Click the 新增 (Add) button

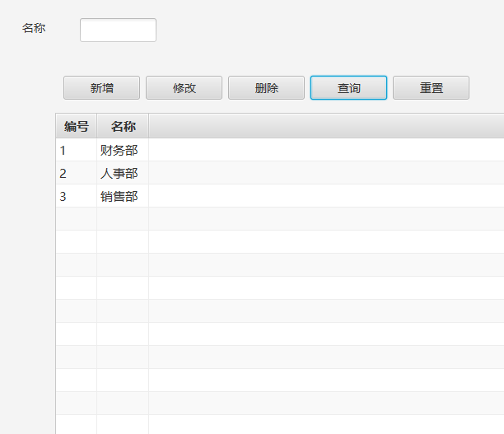point(101,88)
